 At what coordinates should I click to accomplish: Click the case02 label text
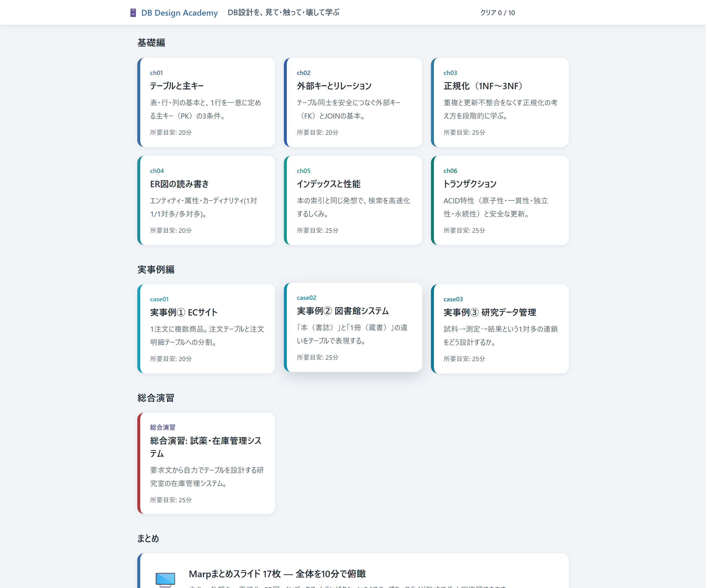pyautogui.click(x=306, y=298)
